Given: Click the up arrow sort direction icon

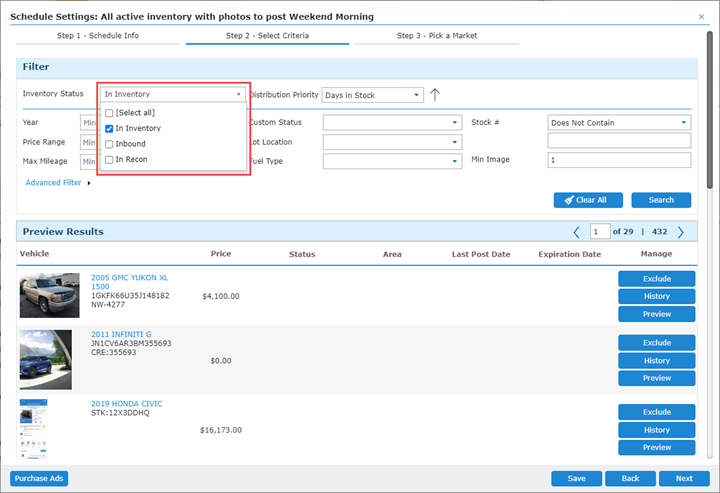Looking at the screenshot, I should tap(435, 95).
